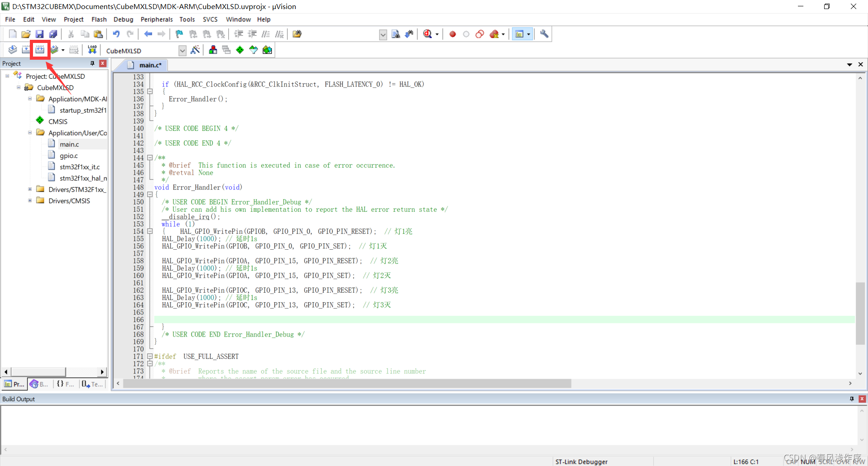Viewport: 868px width, 466px height.
Task: Open Manage Run-Time Environment green diamond icon
Action: (240, 50)
